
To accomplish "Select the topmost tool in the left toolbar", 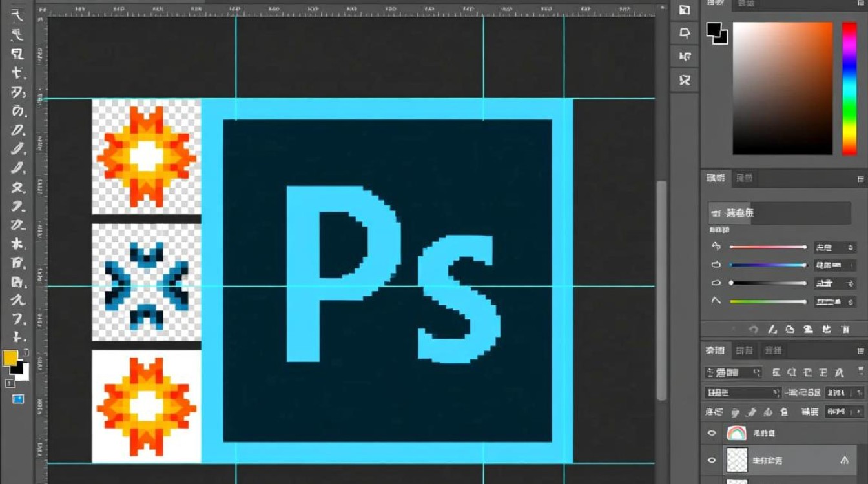I will click(x=18, y=17).
